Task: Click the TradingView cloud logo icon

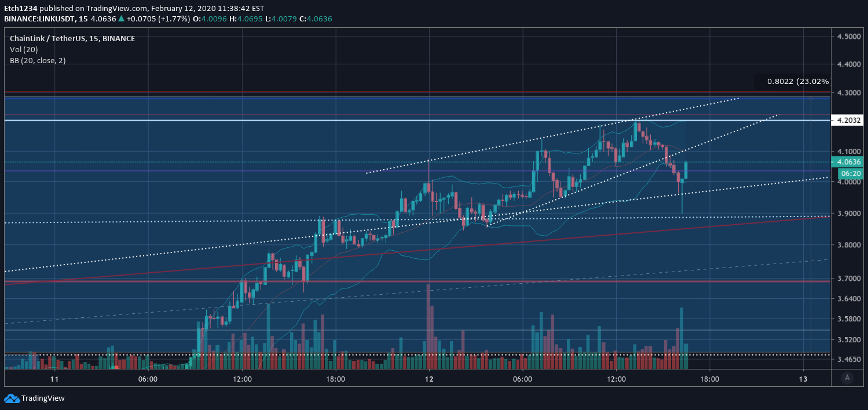Action: pos(12,398)
